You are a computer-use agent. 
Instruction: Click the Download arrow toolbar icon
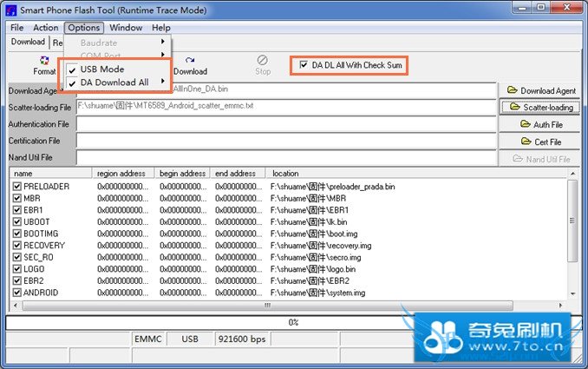click(190, 60)
